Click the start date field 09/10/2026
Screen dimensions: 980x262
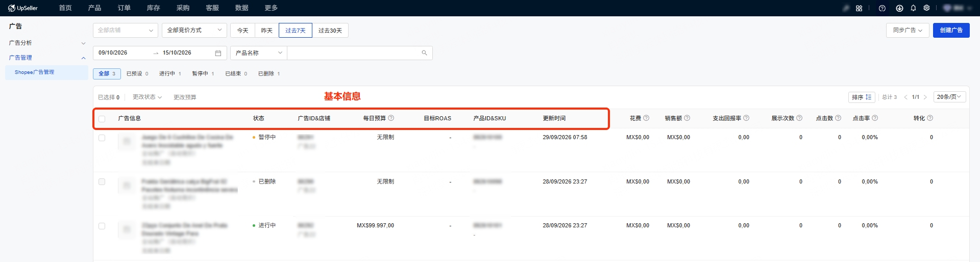click(x=113, y=53)
